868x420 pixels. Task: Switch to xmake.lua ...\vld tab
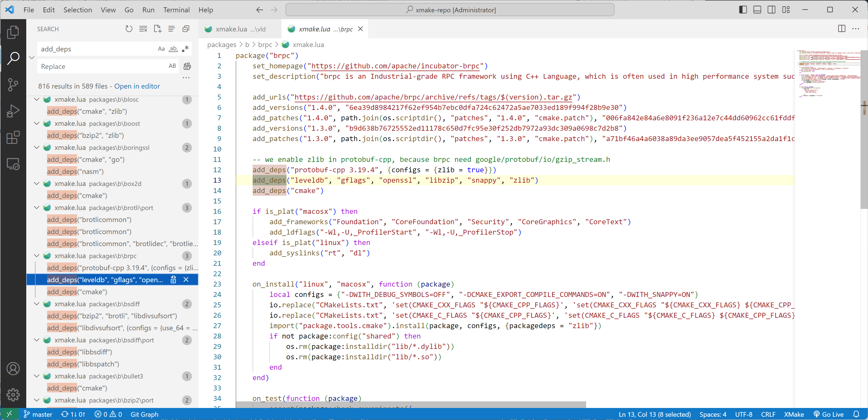[240, 29]
